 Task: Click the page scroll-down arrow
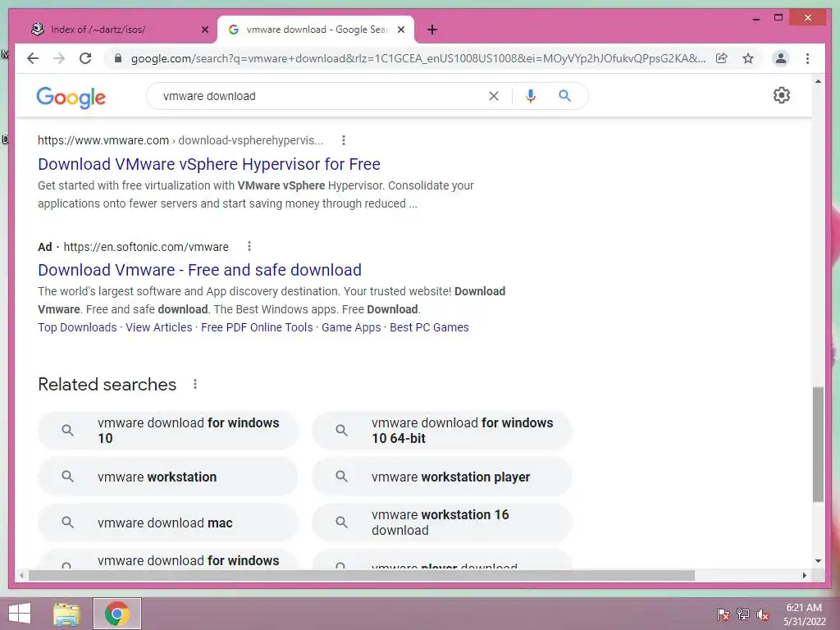point(818,561)
